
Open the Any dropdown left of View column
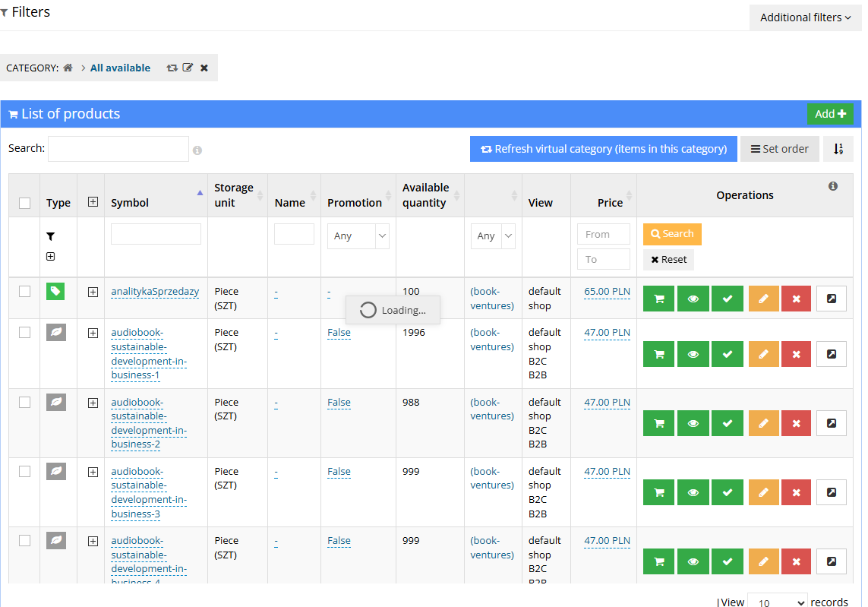click(x=493, y=236)
